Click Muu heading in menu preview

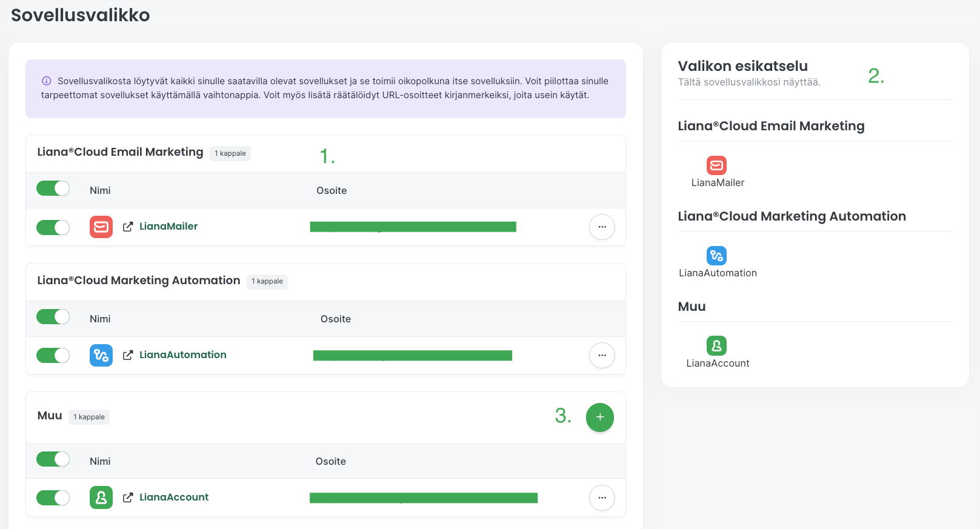[692, 307]
